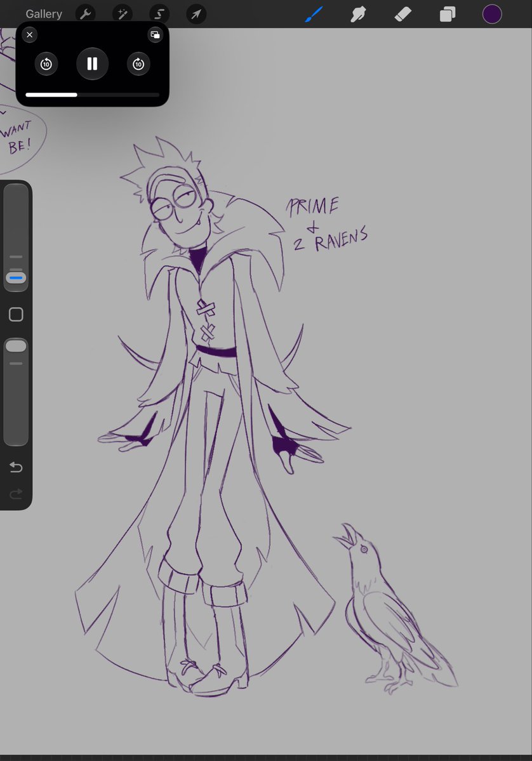This screenshot has height=761, width=532.
Task: Select the Brush tool
Action: pyautogui.click(x=314, y=14)
